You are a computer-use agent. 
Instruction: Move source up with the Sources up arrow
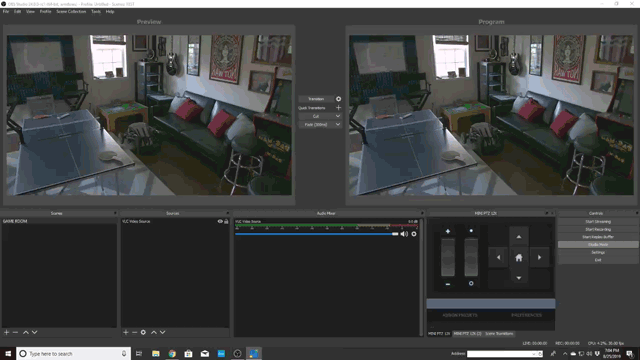(154, 332)
